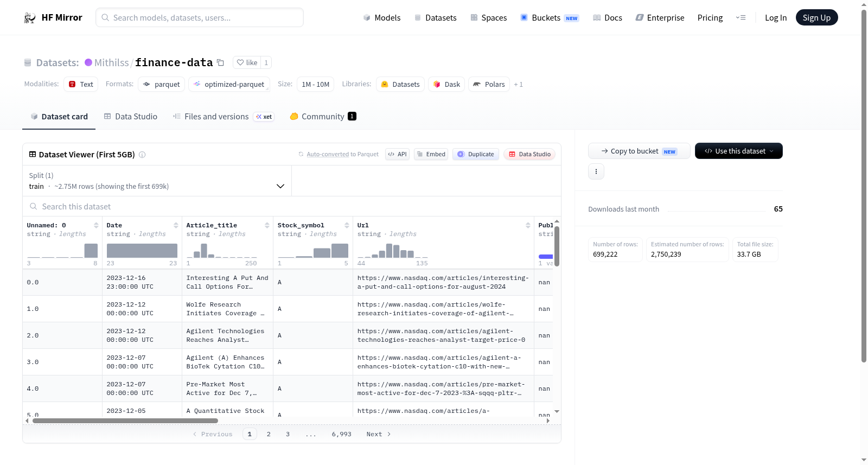Viewport: 868px width, 465px height.
Task: Click Log In
Action: [x=776, y=17]
